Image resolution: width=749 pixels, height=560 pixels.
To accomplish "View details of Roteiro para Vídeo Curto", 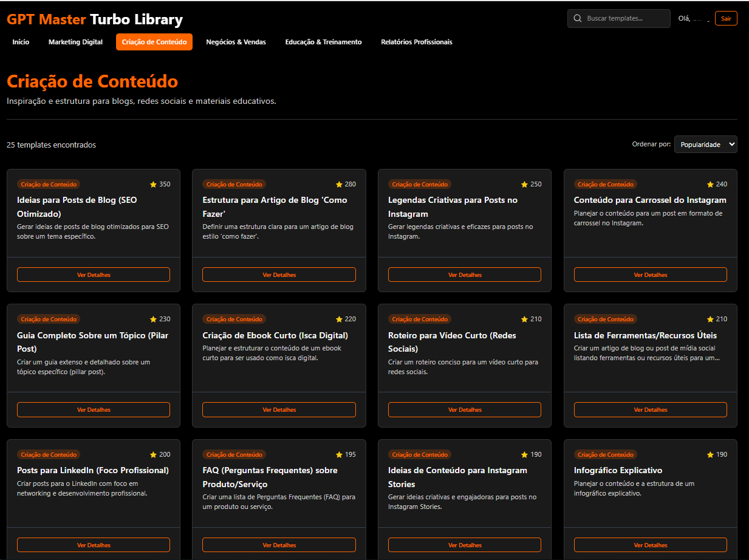I will pyautogui.click(x=465, y=410).
